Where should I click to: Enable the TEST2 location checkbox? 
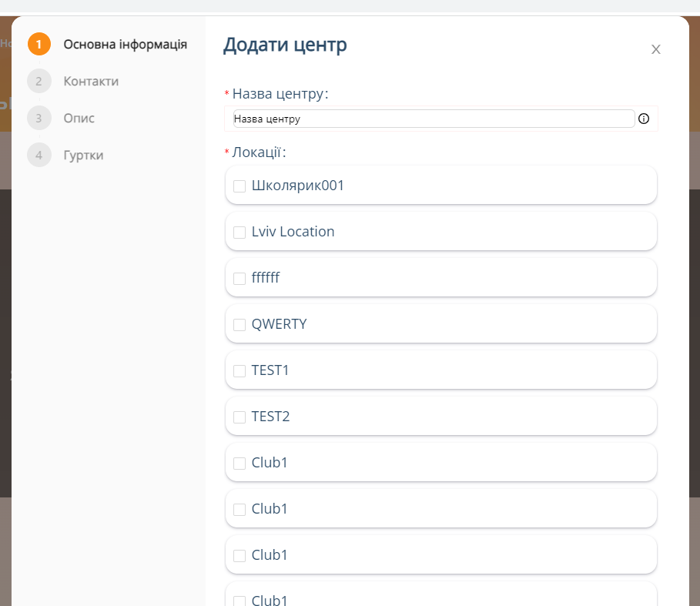[239, 417]
